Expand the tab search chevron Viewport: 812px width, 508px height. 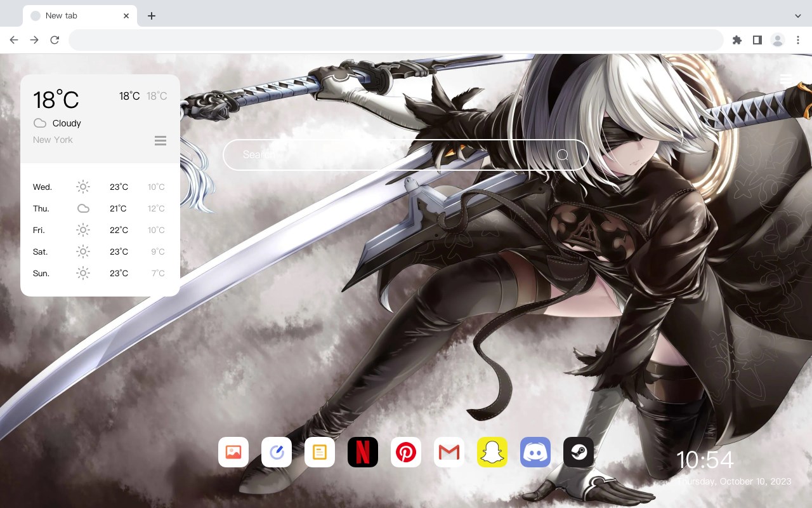coord(798,16)
